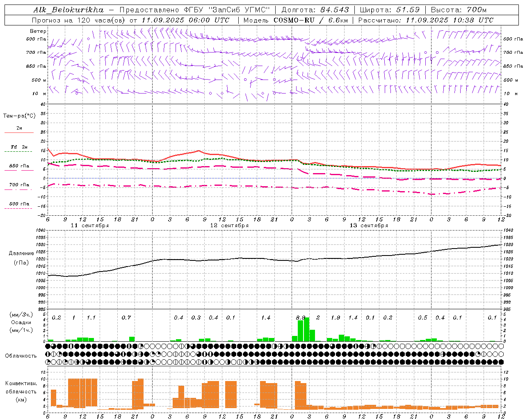Click the 0.3 precipitation total
Viewport: 525px width, 420px height.
[196, 318]
